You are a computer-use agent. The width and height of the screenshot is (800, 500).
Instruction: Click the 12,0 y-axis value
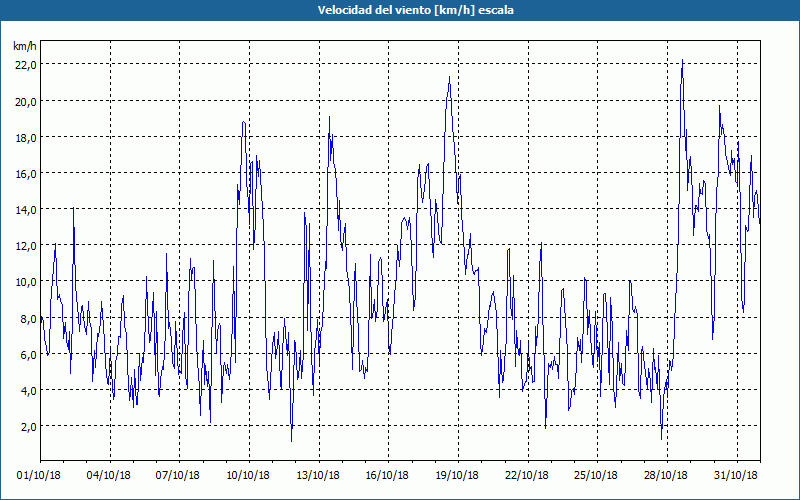[26, 245]
